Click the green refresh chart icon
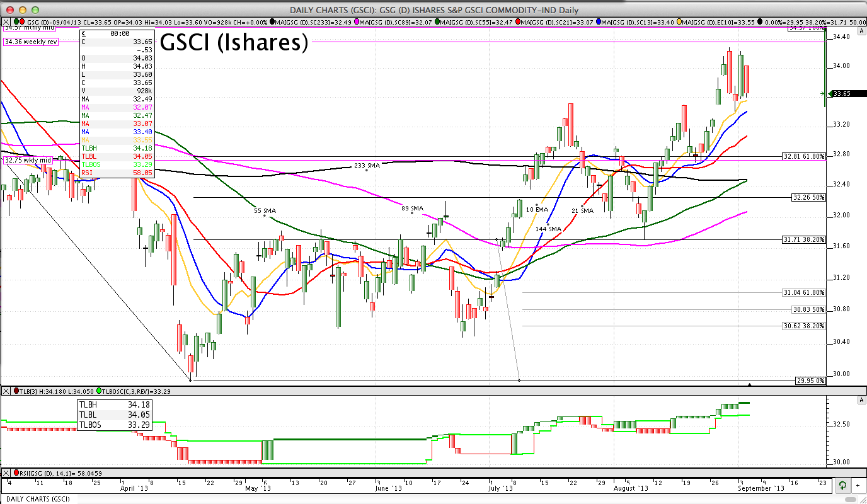This screenshot has width=867, height=504. point(842,486)
